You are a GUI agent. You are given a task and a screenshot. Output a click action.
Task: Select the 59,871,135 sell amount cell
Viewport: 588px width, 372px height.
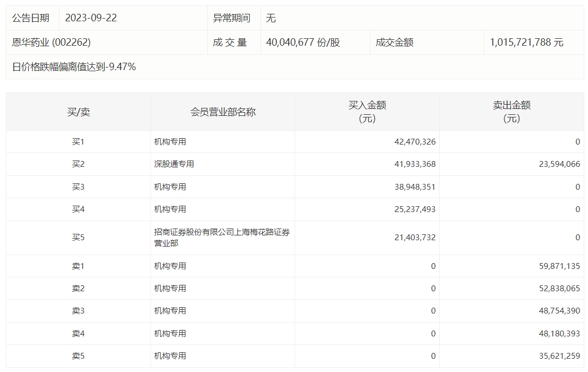pos(559,266)
